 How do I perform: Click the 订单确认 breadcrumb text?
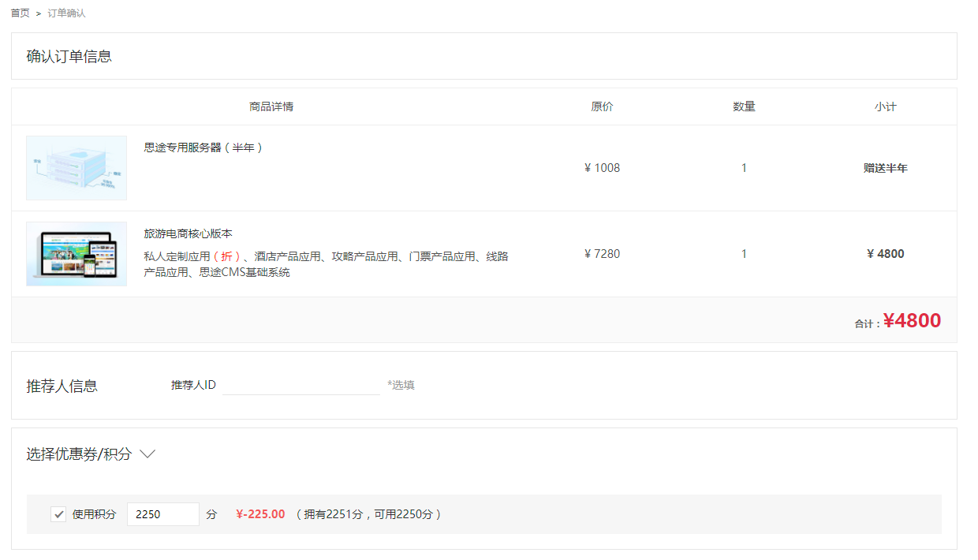tap(66, 13)
